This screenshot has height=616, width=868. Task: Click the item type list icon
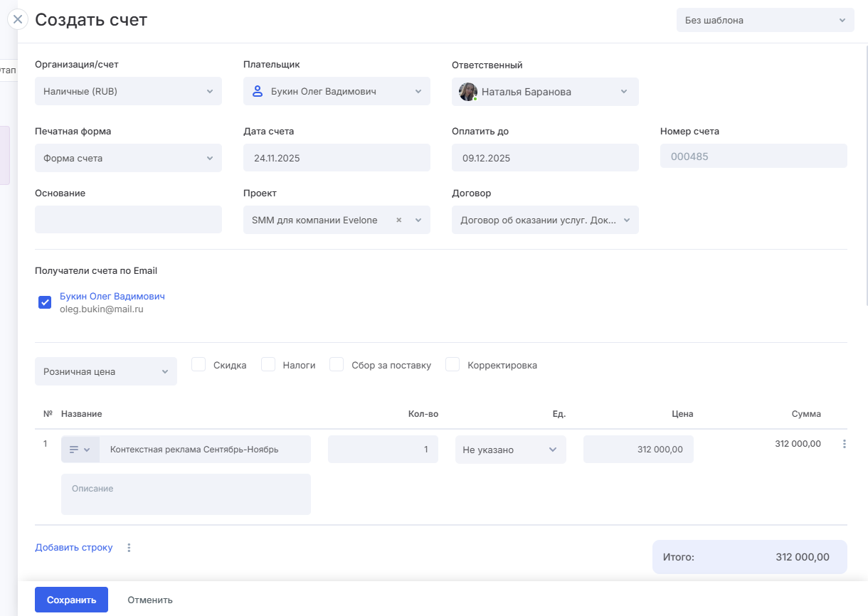74,450
